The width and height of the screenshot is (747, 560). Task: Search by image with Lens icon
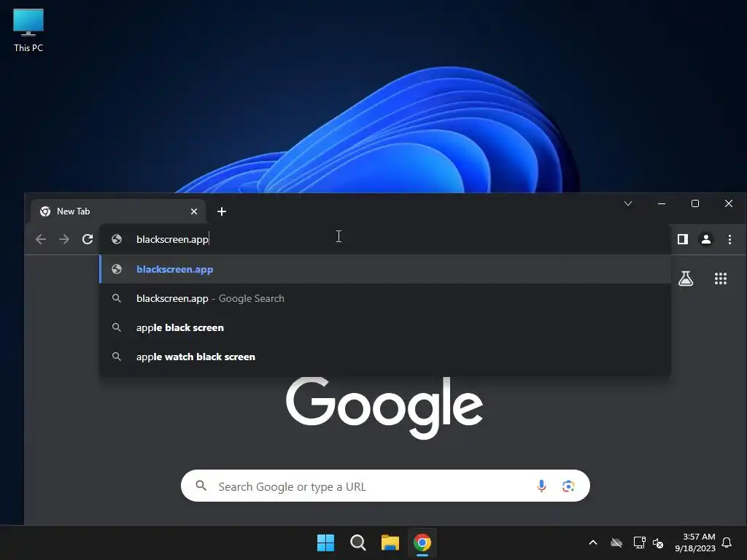point(568,486)
